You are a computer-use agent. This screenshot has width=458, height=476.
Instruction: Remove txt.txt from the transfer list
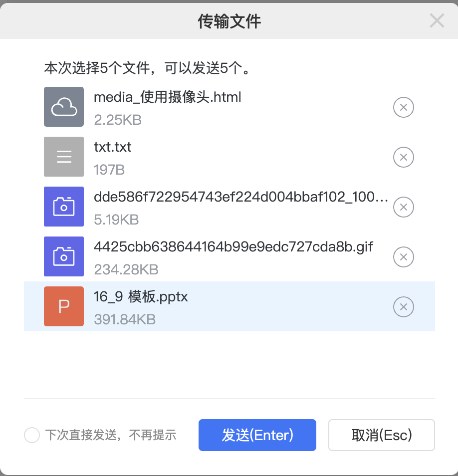[x=404, y=157]
